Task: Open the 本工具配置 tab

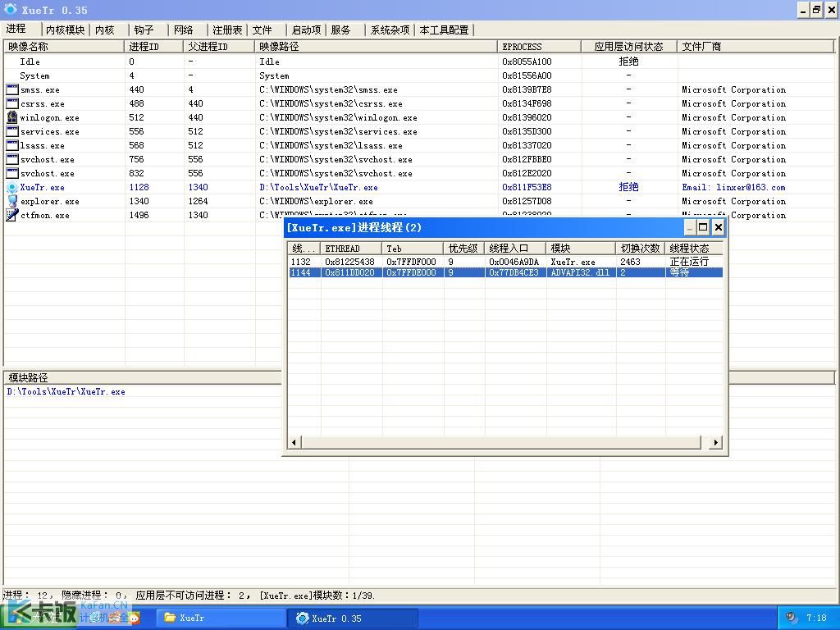Action: click(x=444, y=30)
